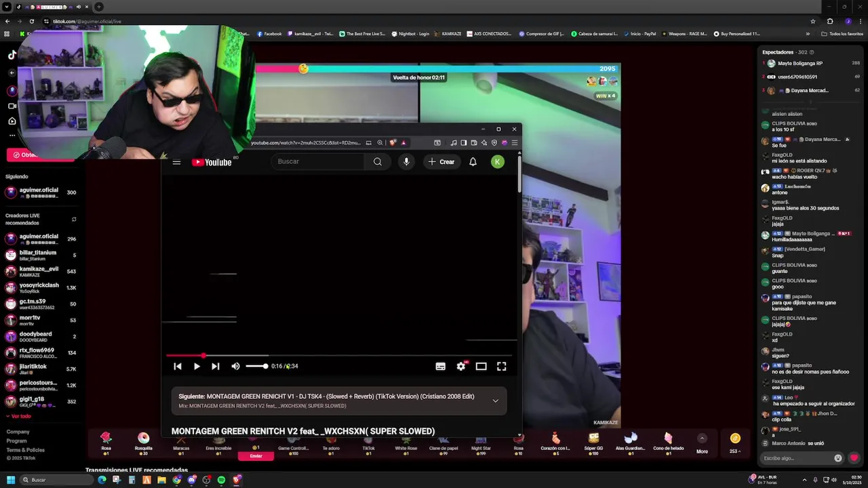Open Brave playlist music note icon
Screen dimensions: 868x488
(453, 142)
